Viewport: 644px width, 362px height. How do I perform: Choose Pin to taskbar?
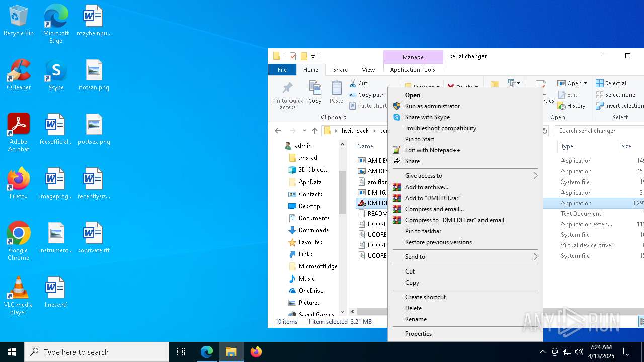465,231
